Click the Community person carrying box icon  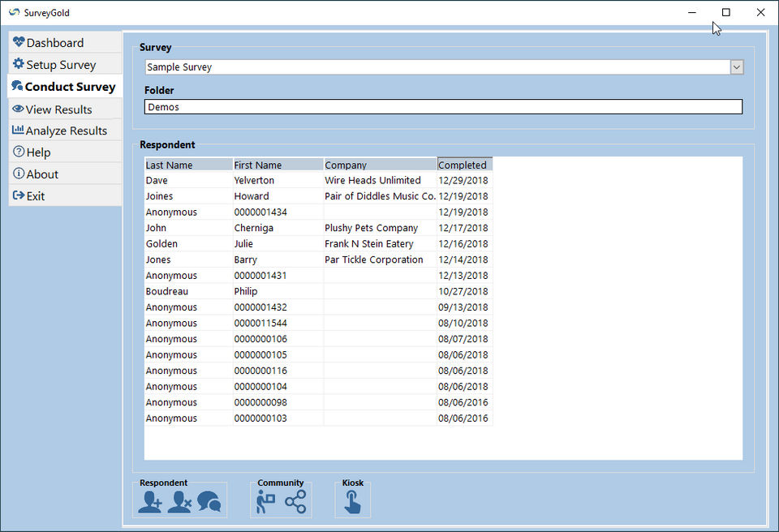click(x=266, y=502)
